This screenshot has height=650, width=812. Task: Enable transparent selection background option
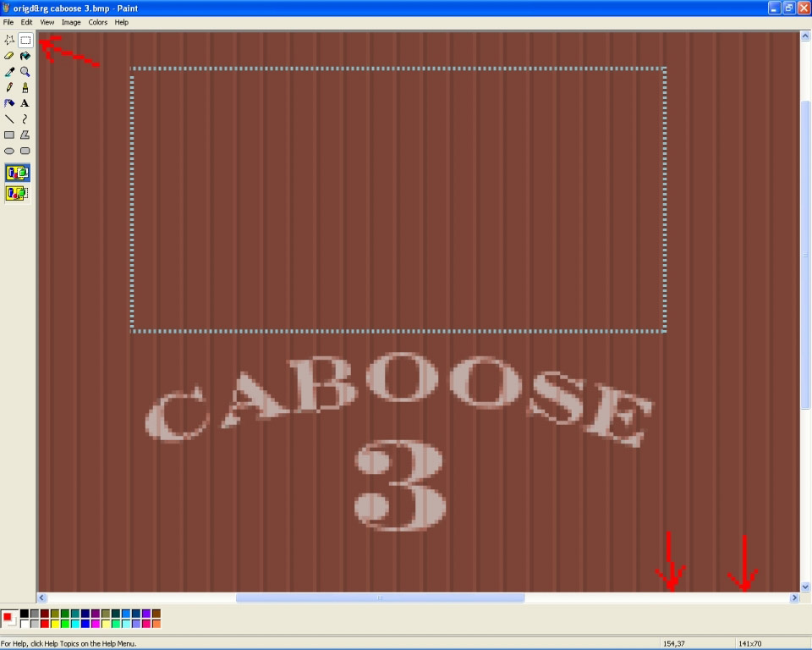[18, 193]
